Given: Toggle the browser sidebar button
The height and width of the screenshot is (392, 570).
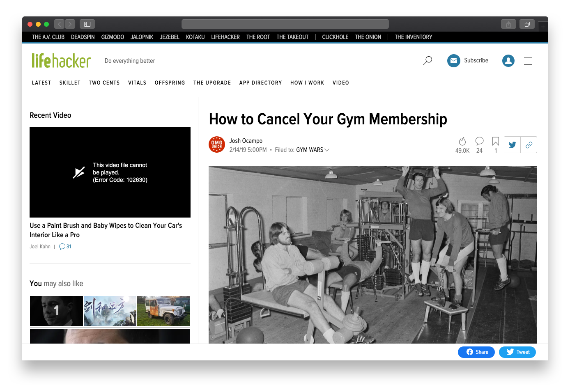Looking at the screenshot, I should coord(87,24).
